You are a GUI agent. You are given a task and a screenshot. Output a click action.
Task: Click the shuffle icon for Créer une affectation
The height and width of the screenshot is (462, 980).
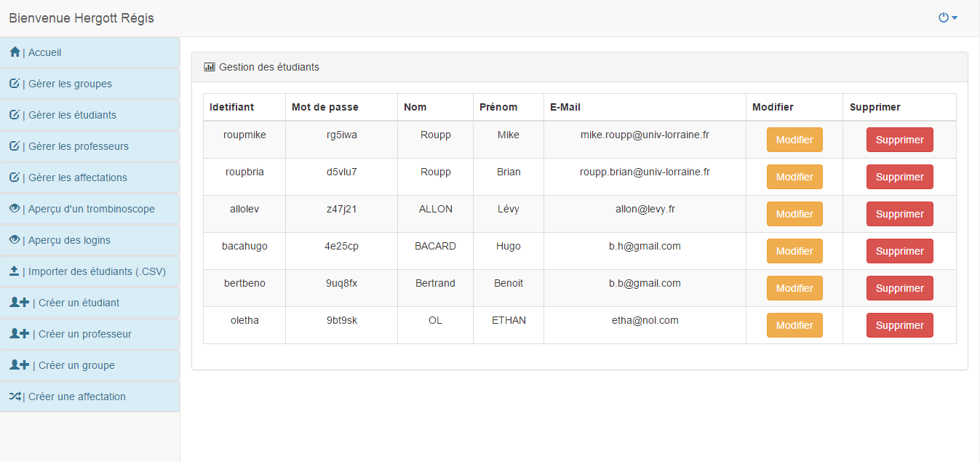(15, 397)
